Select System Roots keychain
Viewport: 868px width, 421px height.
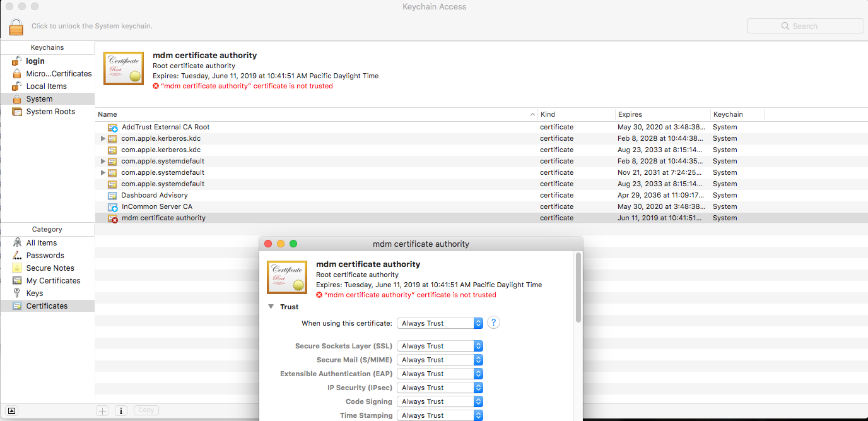[50, 112]
